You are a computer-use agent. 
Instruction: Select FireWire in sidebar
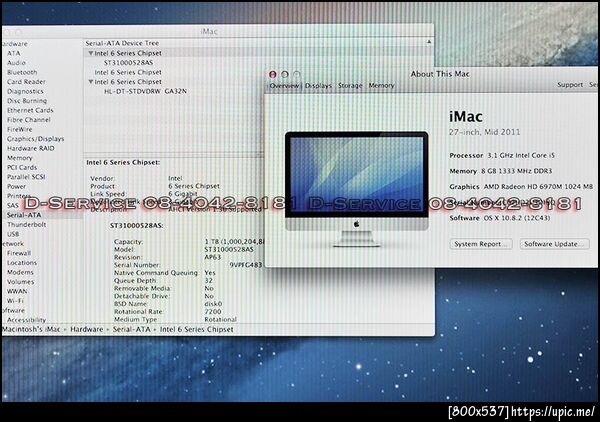click(x=20, y=129)
